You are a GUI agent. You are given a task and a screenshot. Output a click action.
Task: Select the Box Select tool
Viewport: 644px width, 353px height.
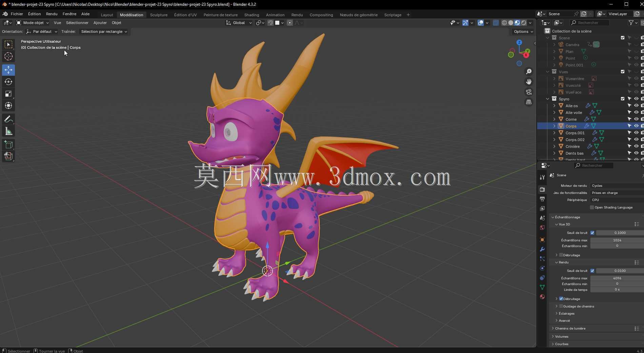coord(8,44)
